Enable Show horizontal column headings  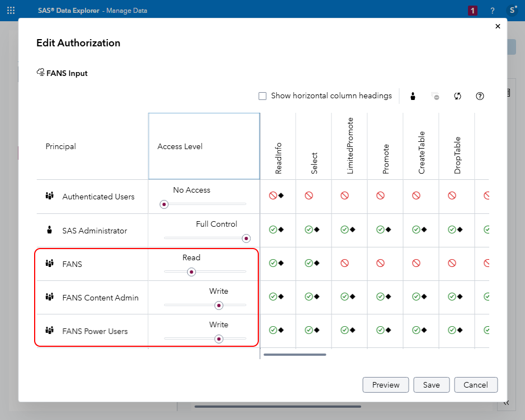click(262, 96)
